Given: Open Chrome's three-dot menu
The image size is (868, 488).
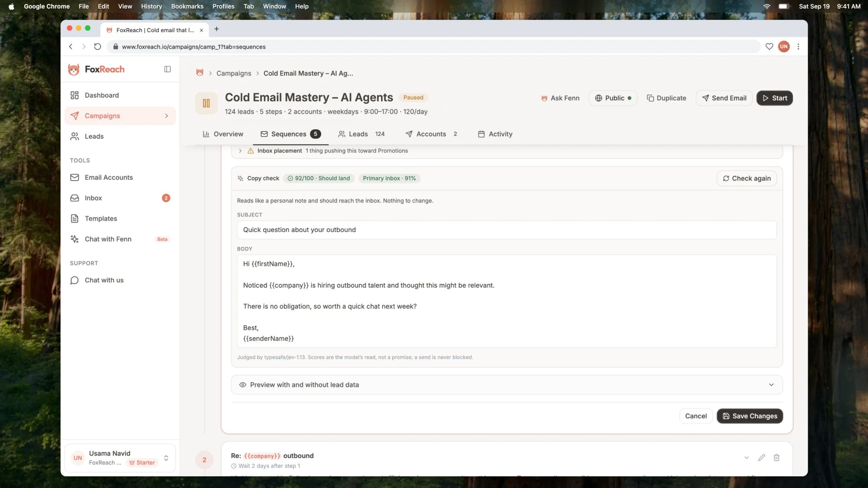Looking at the screenshot, I should point(798,46).
